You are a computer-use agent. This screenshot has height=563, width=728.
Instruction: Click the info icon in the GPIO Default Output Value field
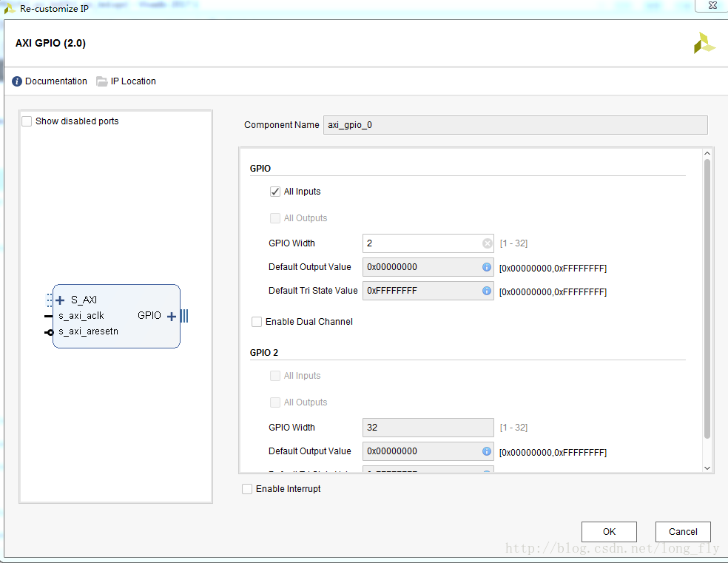point(487,267)
